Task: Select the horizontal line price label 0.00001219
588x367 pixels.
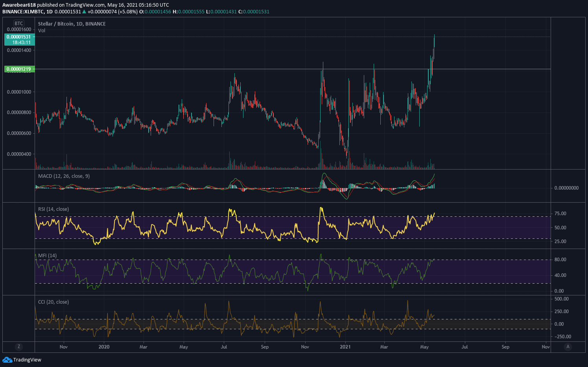Action: coord(19,69)
